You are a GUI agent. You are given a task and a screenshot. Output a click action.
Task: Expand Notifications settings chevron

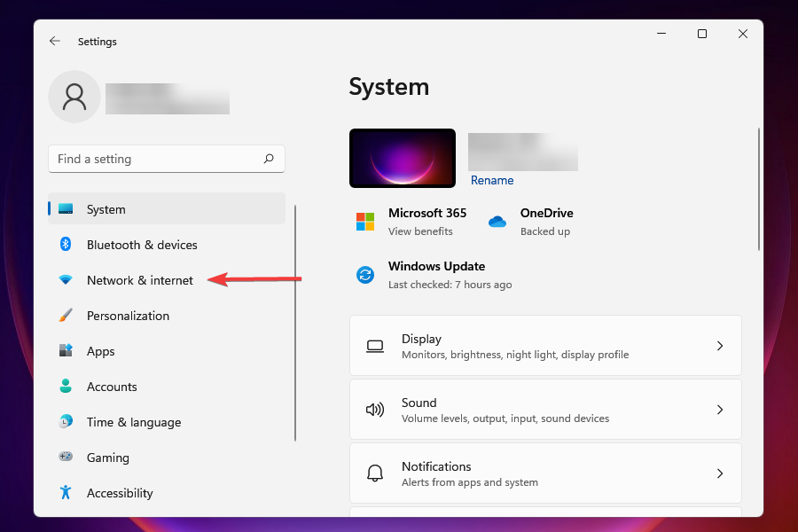pos(720,473)
